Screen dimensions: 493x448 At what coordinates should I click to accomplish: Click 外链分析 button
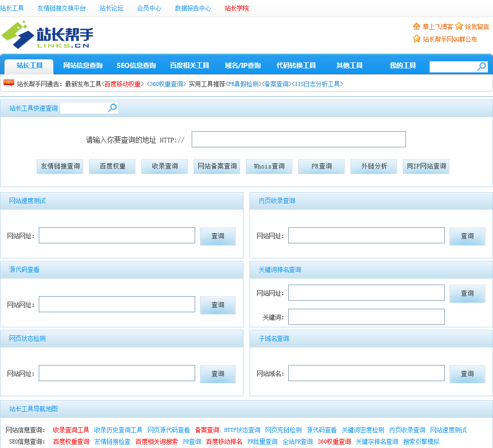coord(374,166)
